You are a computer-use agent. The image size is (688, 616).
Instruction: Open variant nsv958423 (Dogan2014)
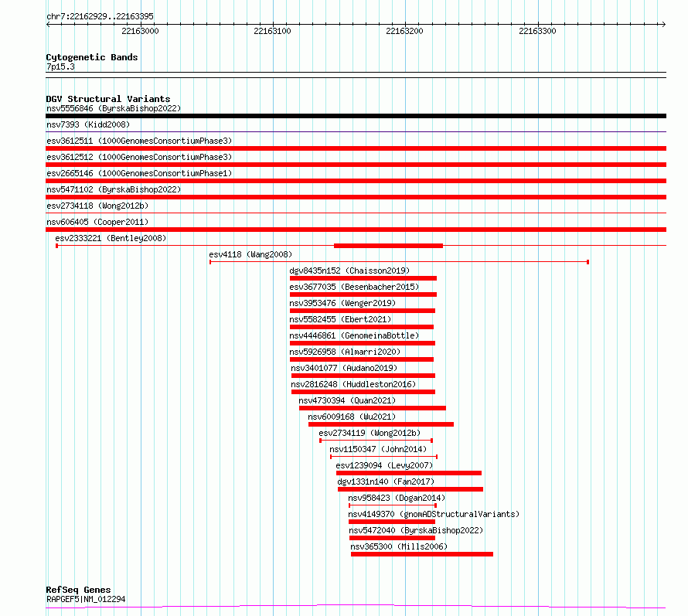(397, 498)
